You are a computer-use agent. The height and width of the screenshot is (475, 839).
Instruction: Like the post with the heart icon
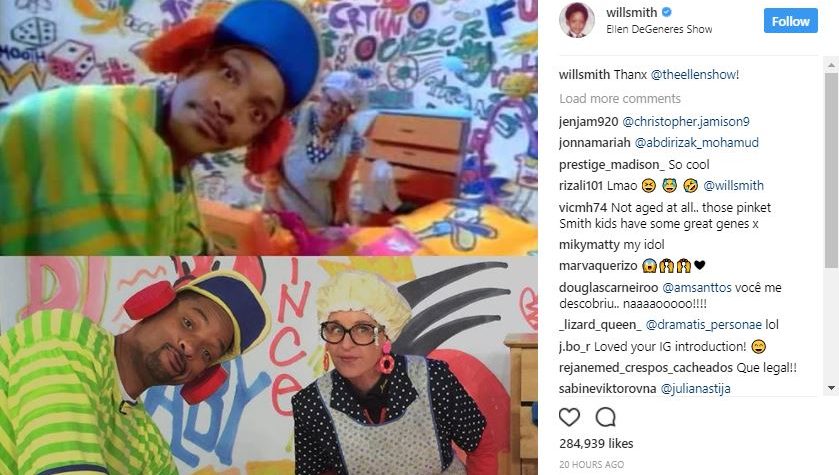click(x=569, y=417)
